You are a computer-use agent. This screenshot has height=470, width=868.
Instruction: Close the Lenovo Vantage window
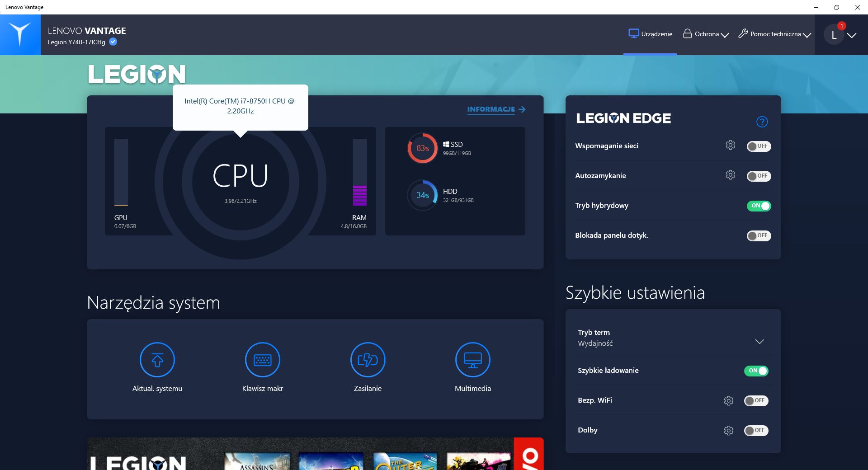point(858,7)
